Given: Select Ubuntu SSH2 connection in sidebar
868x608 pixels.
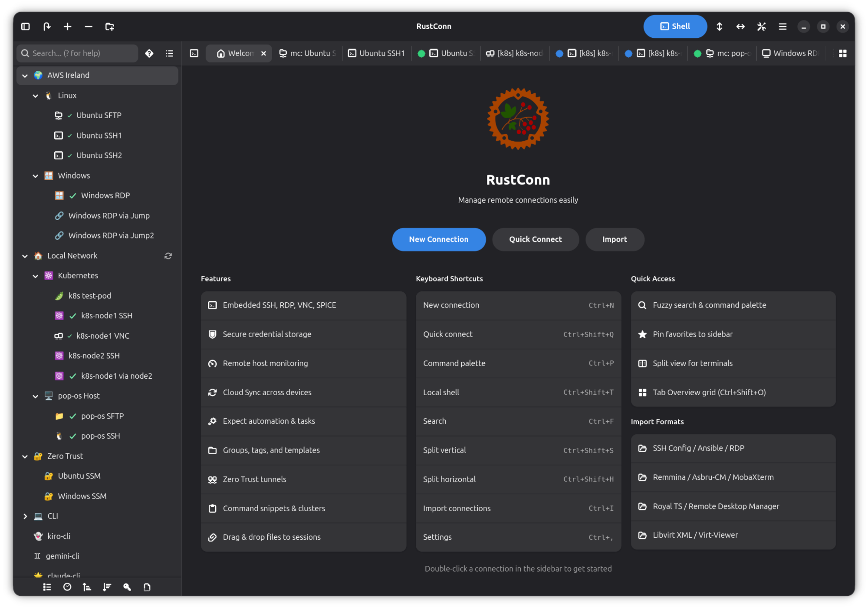Looking at the screenshot, I should pyautogui.click(x=97, y=155).
